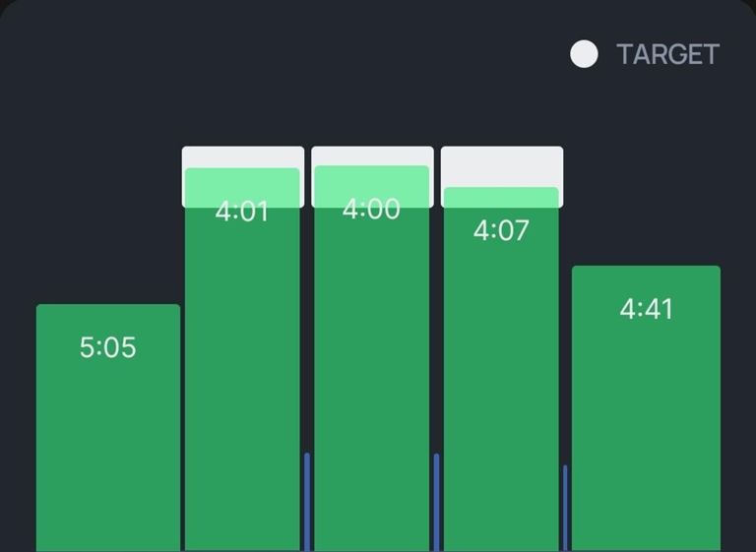756x552 pixels.
Task: Tap the 4:41 time label
Action: (646, 309)
